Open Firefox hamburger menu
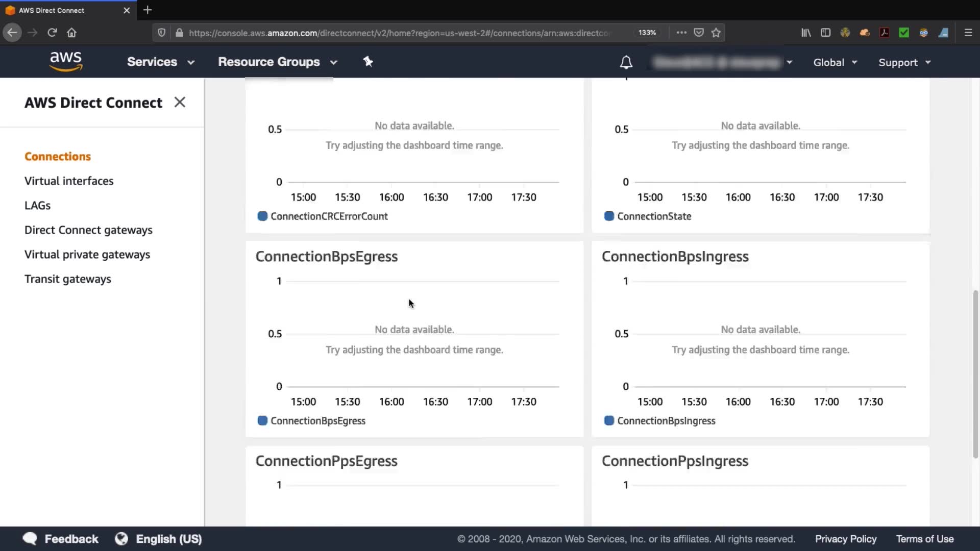The height and width of the screenshot is (551, 980). click(968, 33)
